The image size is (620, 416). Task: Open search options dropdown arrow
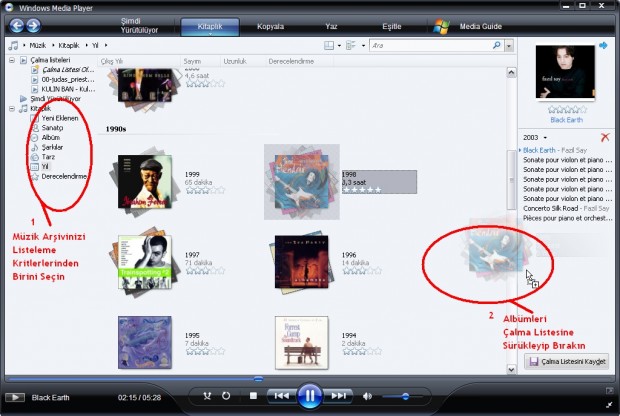tap(509, 45)
